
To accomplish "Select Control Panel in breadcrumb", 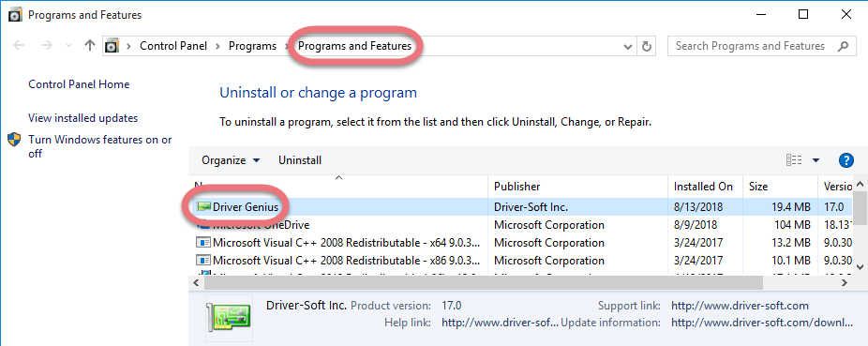I will click(x=173, y=46).
